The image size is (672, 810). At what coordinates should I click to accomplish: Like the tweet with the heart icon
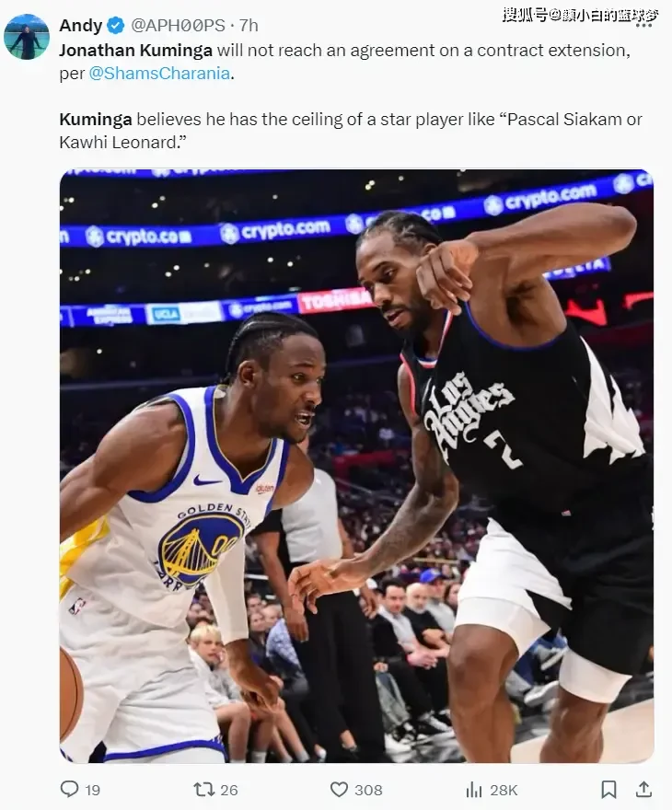click(339, 790)
